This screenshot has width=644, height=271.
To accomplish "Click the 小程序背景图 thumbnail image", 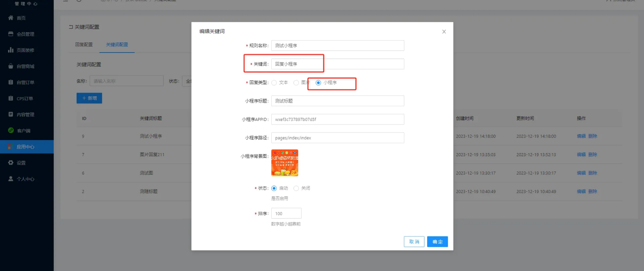I will [285, 163].
